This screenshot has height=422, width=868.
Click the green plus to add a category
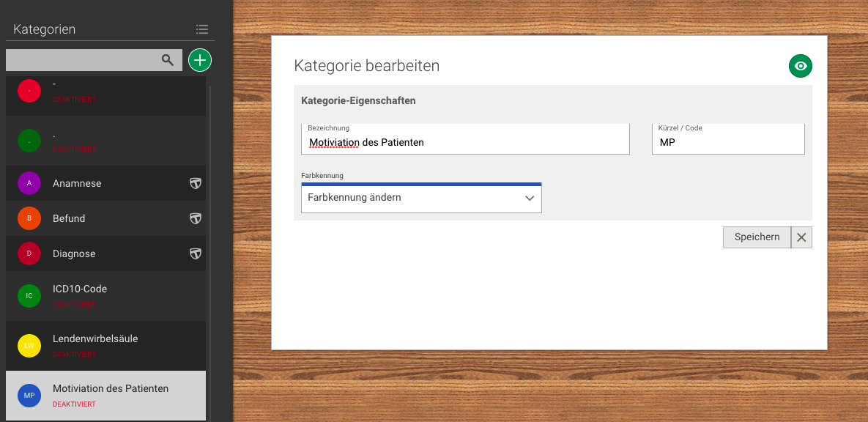coord(199,60)
